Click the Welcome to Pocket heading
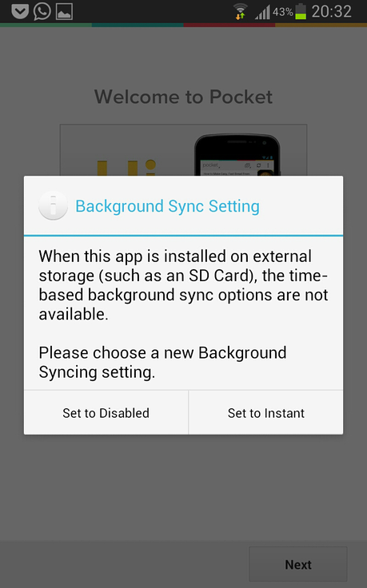Screen dimensions: 367x588 pyautogui.click(x=183, y=97)
